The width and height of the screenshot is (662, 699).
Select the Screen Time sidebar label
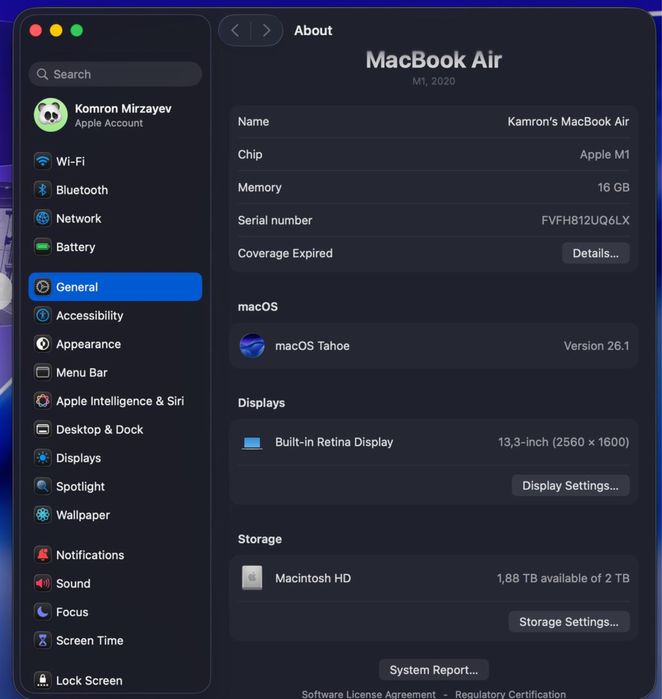pos(90,641)
